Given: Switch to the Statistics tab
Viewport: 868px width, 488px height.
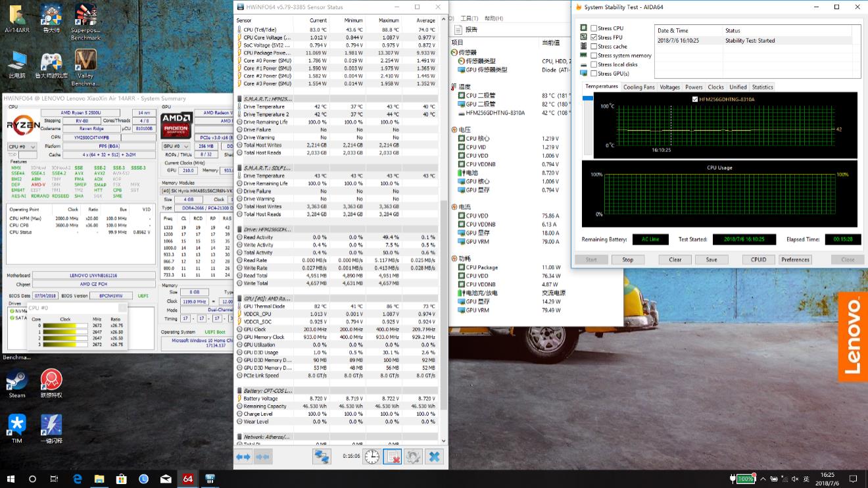Looking at the screenshot, I should coord(762,87).
